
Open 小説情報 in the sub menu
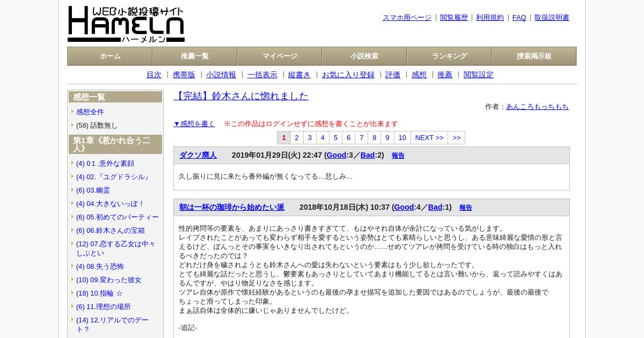pyautogui.click(x=221, y=75)
